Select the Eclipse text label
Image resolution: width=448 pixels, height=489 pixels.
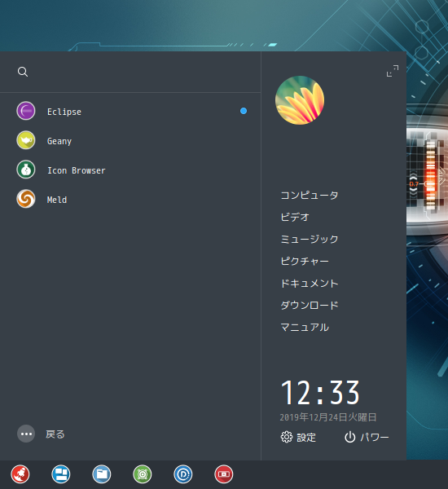(x=64, y=112)
